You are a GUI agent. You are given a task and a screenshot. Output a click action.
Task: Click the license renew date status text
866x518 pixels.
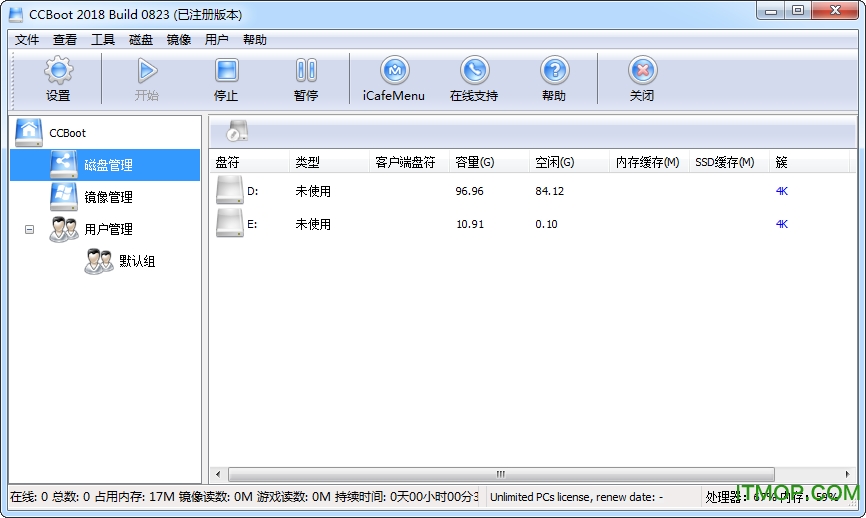pos(577,497)
